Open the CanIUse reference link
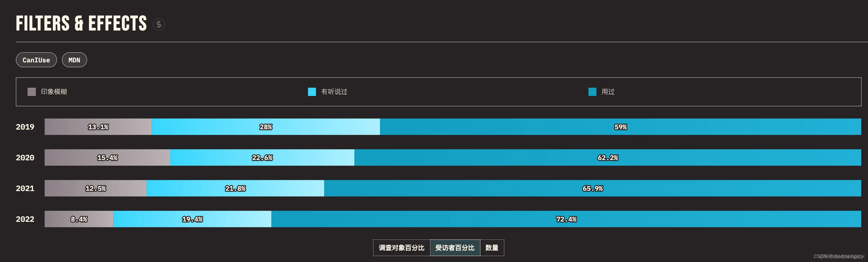Image resolution: width=868 pixels, height=262 pixels. click(x=36, y=60)
